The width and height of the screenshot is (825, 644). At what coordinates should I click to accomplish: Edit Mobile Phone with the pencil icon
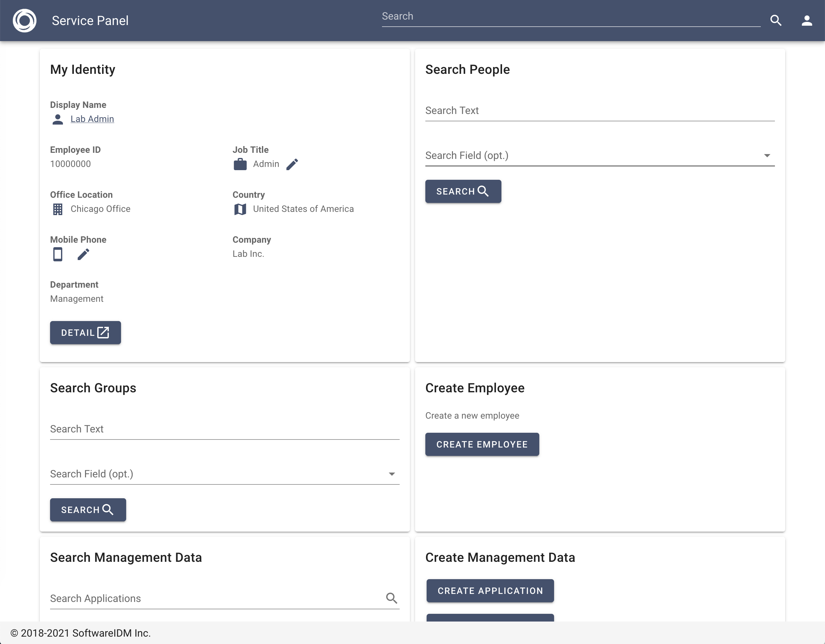pos(83,254)
